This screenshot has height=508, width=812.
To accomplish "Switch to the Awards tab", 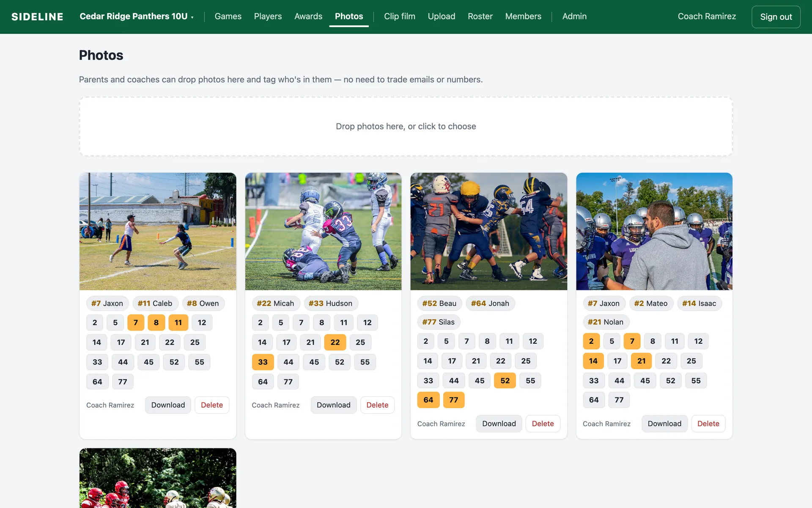I will (x=308, y=17).
